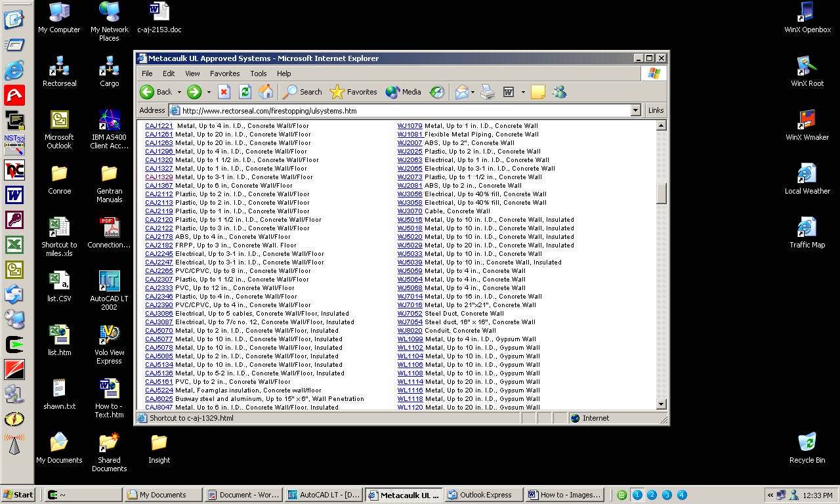Screen dimensions: 840x504
Task: Click the Stop loading icon
Action: [x=224, y=92]
